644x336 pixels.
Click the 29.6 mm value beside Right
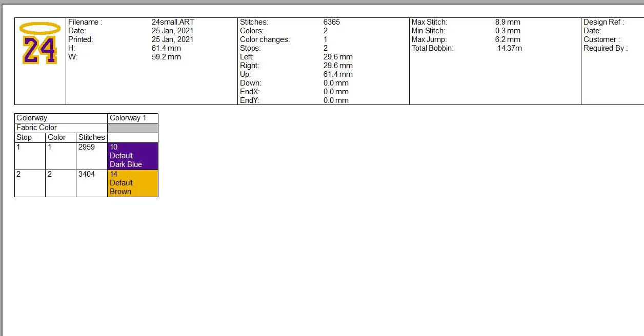click(x=338, y=66)
